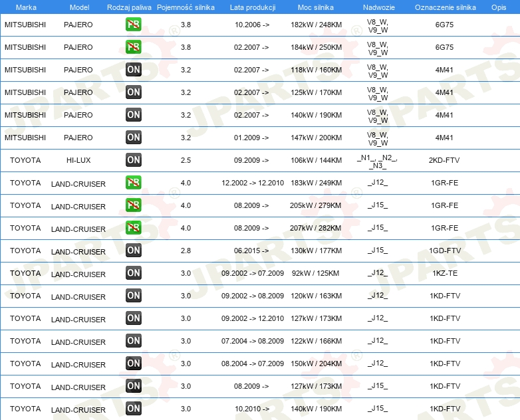Click the petrol icon in Land-Cruiser 183kW row
520x420 pixels.
tap(133, 182)
